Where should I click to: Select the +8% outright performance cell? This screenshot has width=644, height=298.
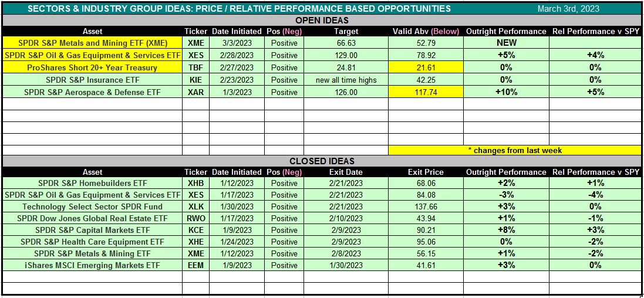click(x=506, y=230)
